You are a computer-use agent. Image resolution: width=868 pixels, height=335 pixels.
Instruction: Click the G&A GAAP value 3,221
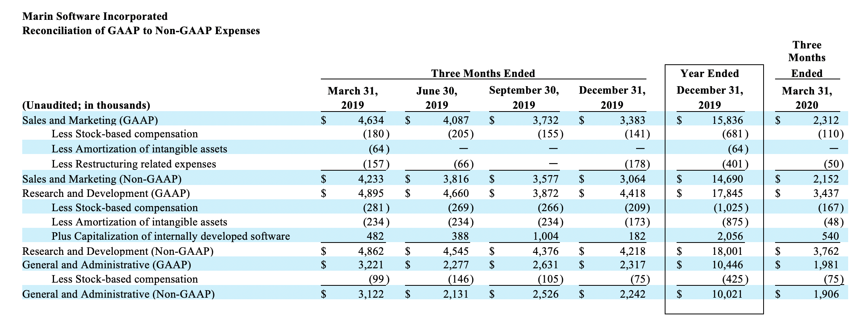tap(371, 265)
